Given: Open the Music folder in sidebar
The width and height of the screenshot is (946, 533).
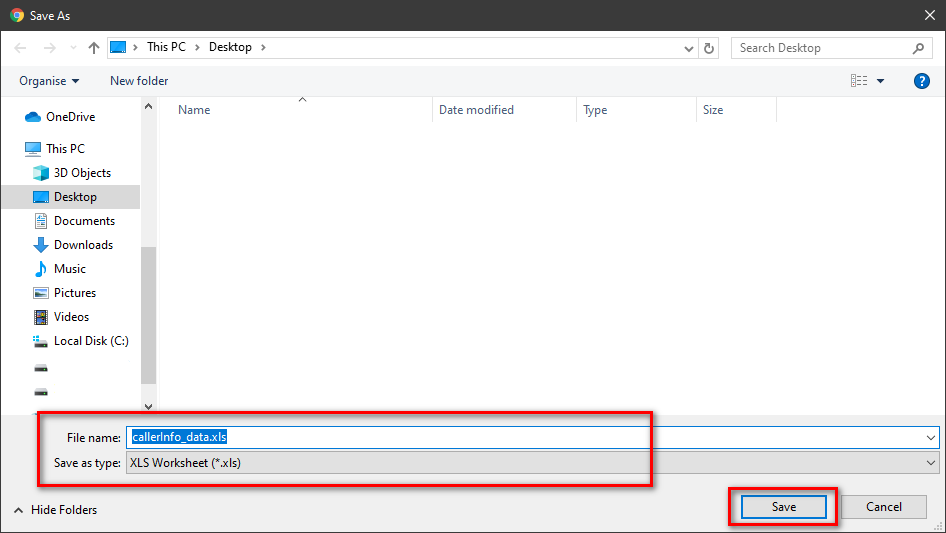Looking at the screenshot, I should (x=69, y=269).
